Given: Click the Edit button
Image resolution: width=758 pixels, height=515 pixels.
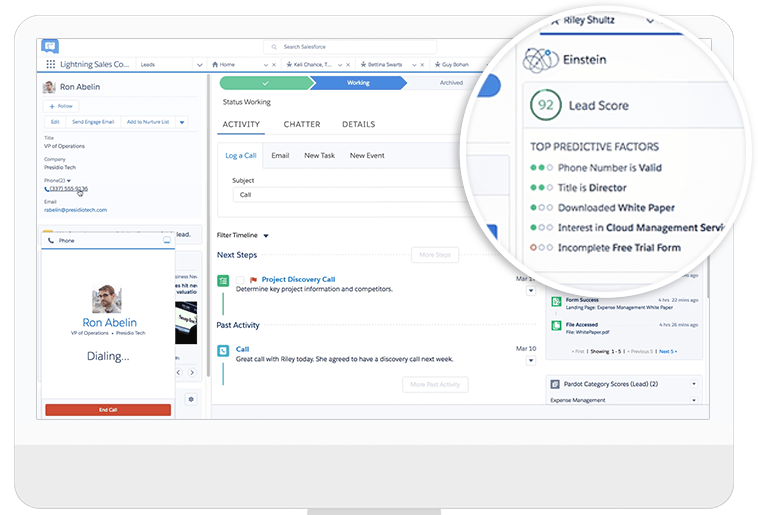Looking at the screenshot, I should coord(55,122).
